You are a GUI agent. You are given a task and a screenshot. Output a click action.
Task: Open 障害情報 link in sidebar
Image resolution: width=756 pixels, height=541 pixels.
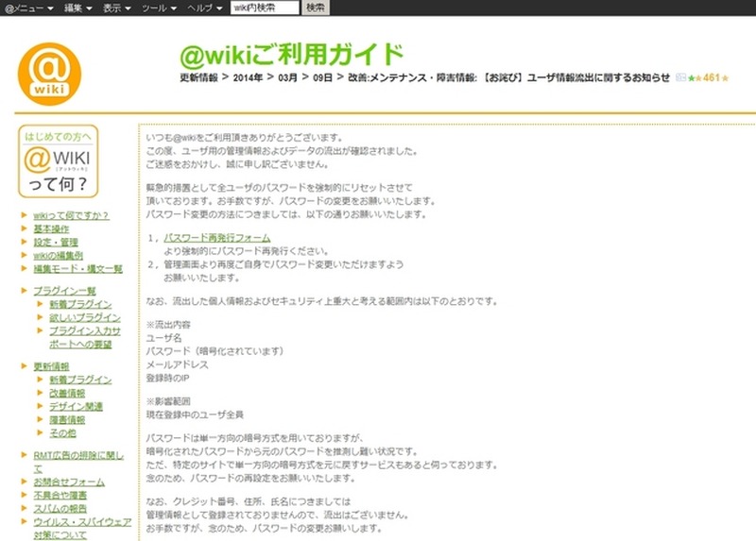(67, 419)
